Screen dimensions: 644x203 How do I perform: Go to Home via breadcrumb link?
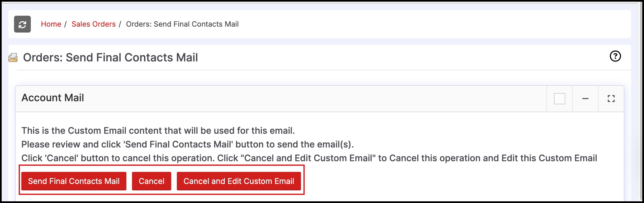(x=51, y=24)
